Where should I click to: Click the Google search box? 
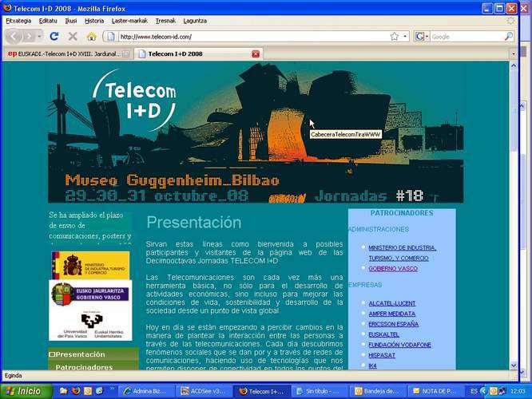click(x=466, y=36)
